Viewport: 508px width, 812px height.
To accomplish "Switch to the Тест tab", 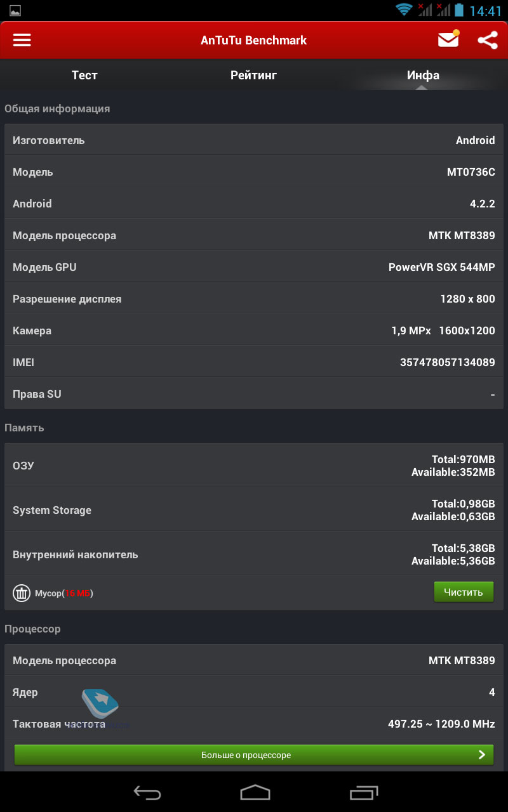I will click(84, 75).
